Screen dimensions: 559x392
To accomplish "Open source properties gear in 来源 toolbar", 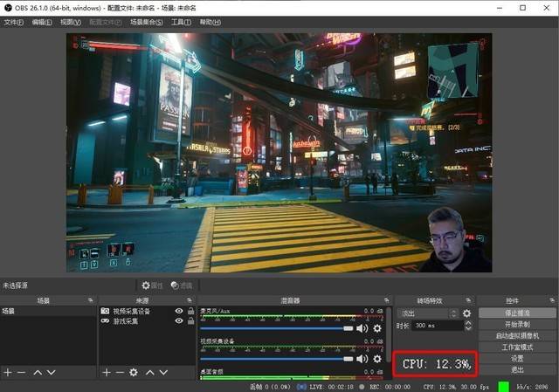I will pos(134,373).
